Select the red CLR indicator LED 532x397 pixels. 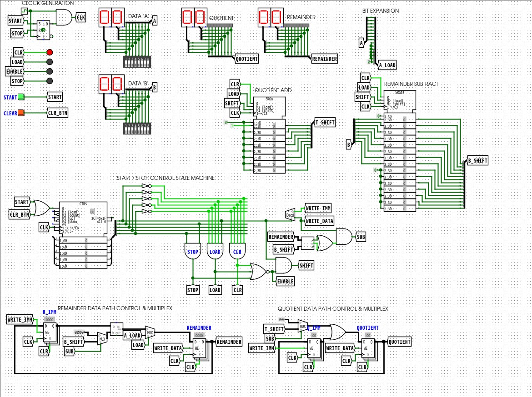point(50,52)
